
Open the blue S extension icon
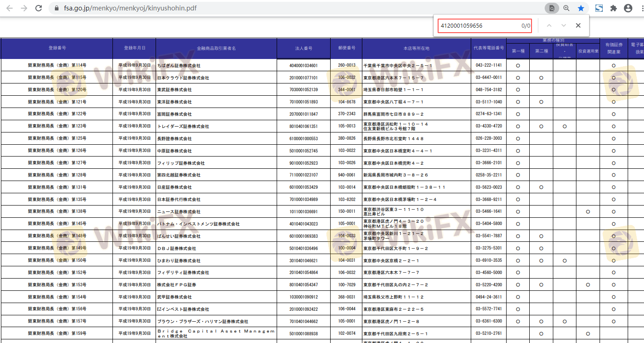click(599, 8)
